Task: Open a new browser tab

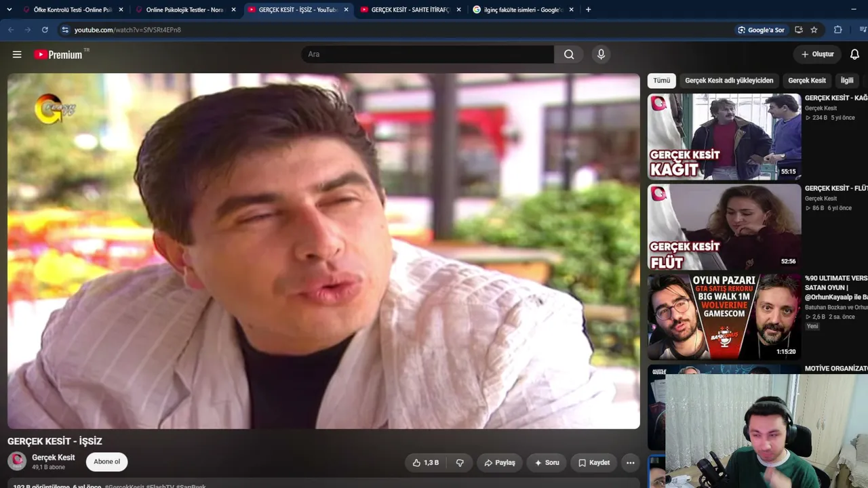Action: pos(588,9)
